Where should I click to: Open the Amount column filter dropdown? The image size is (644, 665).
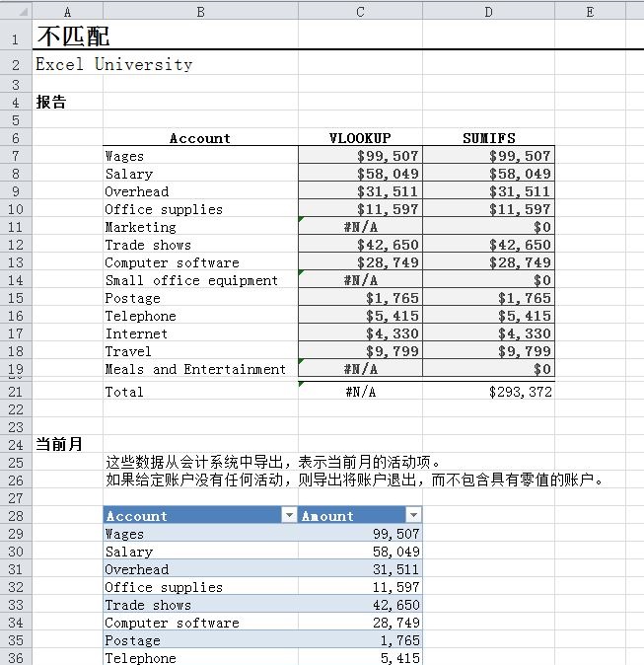[x=413, y=516]
